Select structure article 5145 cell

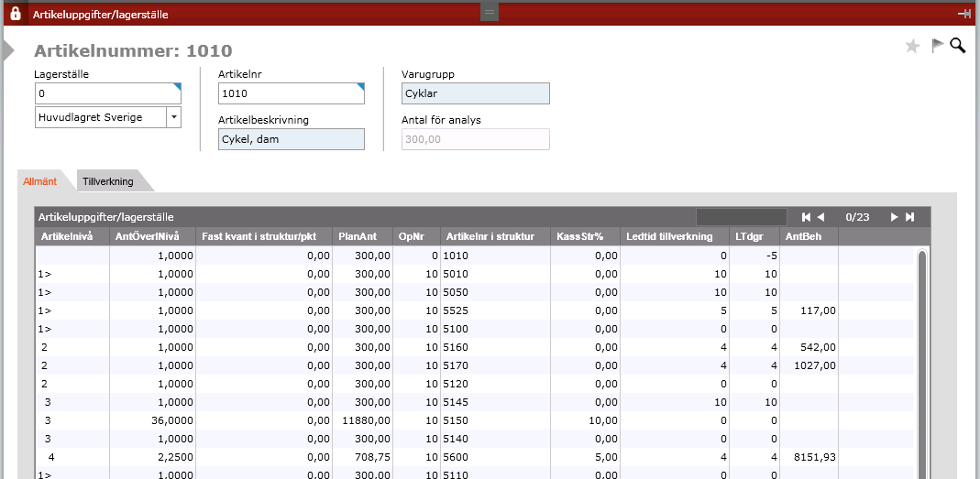pos(496,401)
